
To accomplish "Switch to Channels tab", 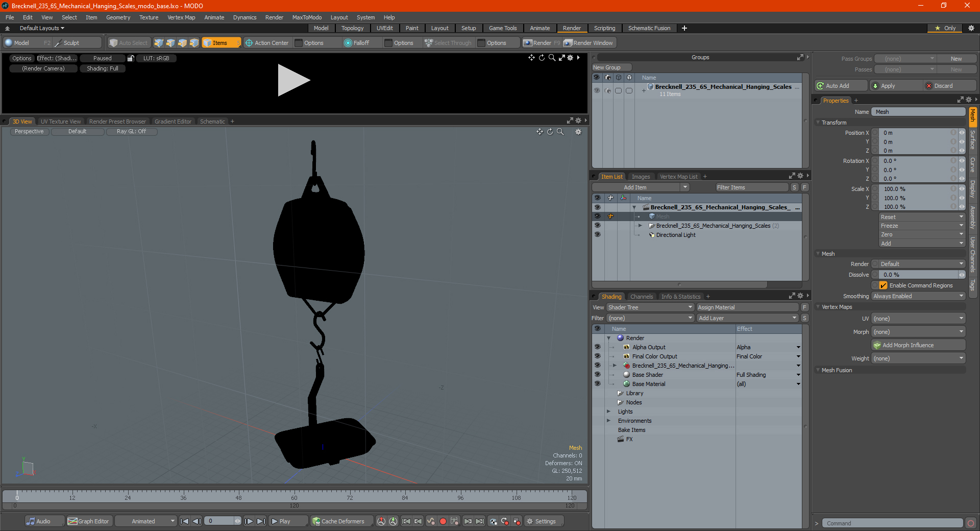I will 641,297.
